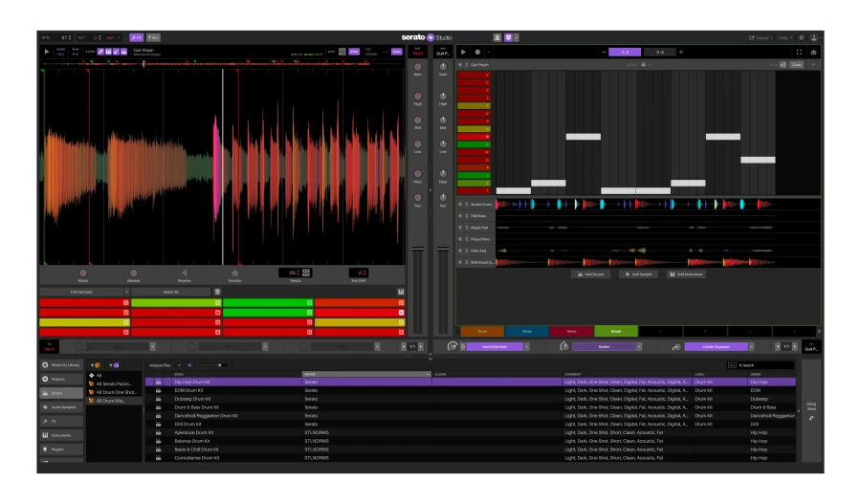Viewport: 861px width, 504px height.
Task: Open Plugins in the sidebar
Action: point(61,449)
